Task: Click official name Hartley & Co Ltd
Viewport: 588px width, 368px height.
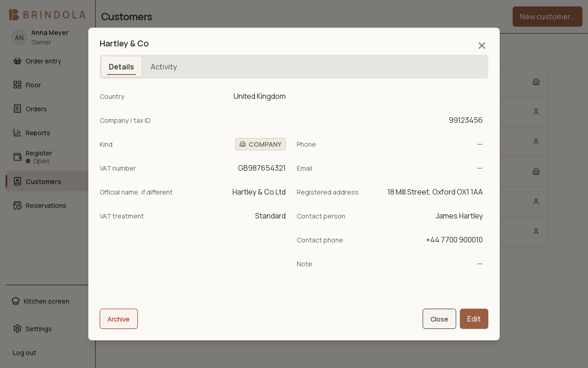Action: [x=259, y=192]
